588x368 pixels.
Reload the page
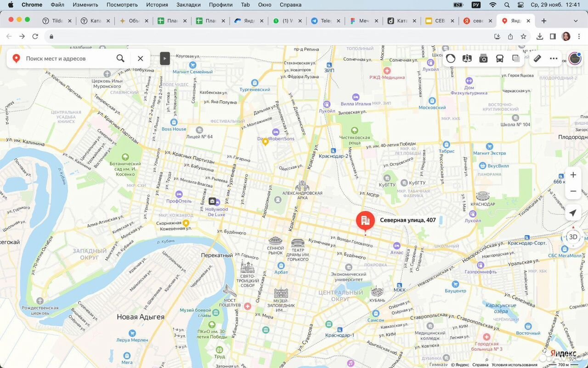point(35,36)
